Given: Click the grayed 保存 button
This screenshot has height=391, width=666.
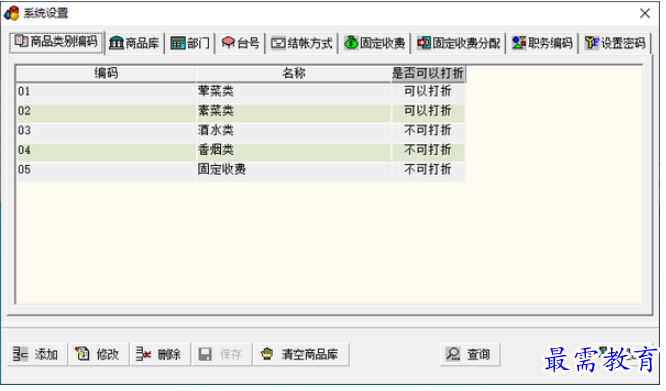Looking at the screenshot, I should (221, 354).
